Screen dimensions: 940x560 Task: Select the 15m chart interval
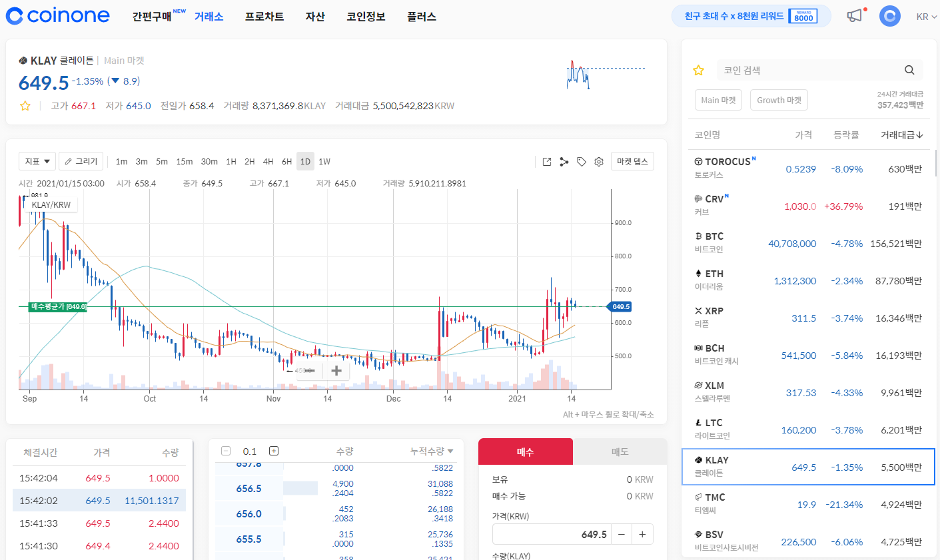pos(185,161)
